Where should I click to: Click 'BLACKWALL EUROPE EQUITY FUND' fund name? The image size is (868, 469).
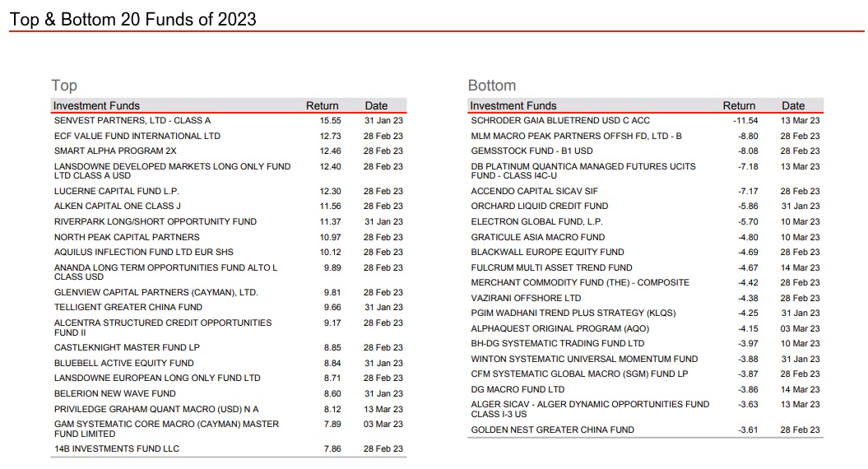pos(547,252)
